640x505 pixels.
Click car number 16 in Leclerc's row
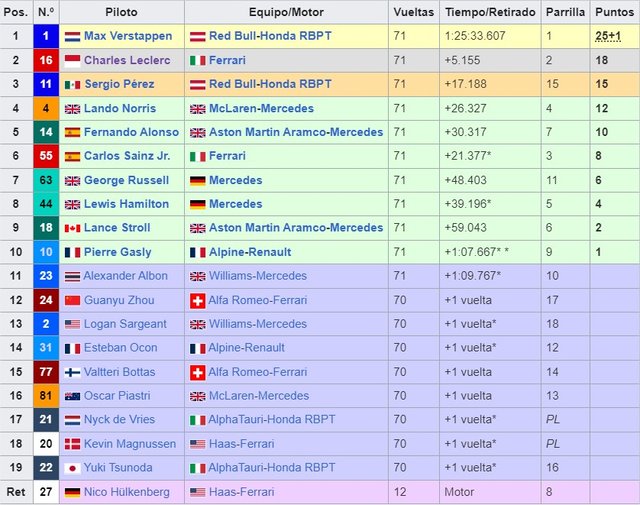pyautogui.click(x=46, y=60)
